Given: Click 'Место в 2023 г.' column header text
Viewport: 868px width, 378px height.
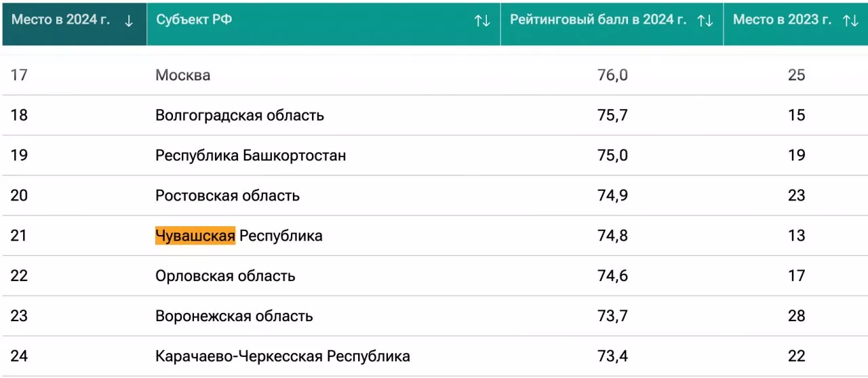Looking at the screenshot, I should click(x=782, y=20).
